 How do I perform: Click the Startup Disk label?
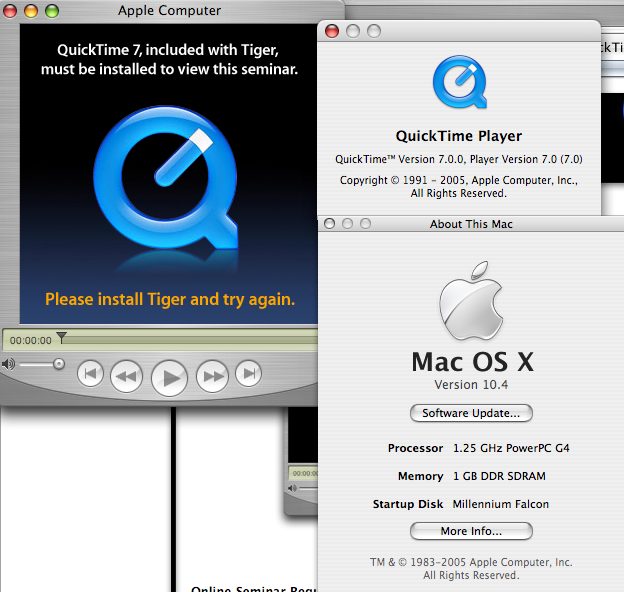[408, 504]
